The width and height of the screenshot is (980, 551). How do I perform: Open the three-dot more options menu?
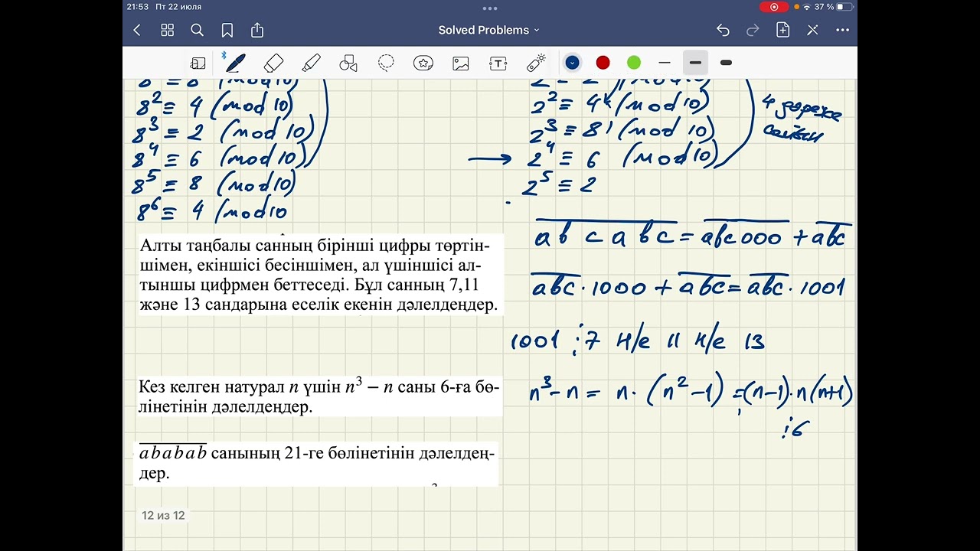842,31
